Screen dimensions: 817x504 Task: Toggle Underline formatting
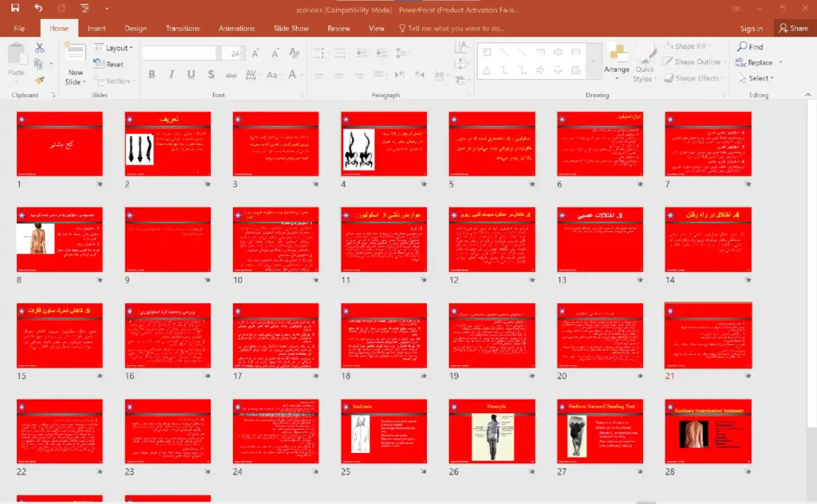coord(191,75)
